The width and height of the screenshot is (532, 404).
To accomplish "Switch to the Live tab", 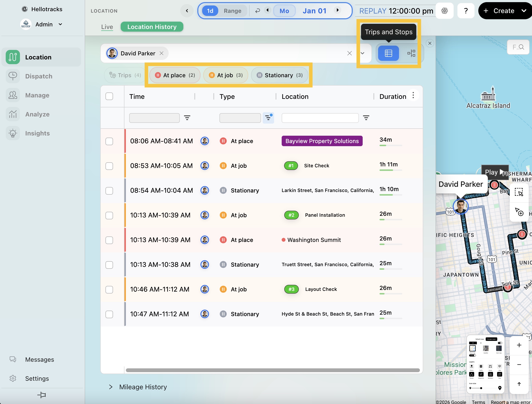I will [107, 27].
